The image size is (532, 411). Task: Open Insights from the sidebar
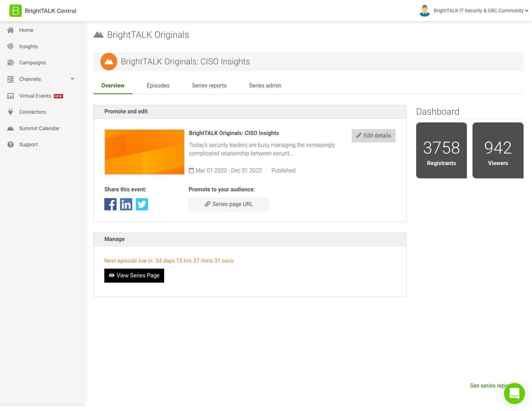tap(28, 47)
